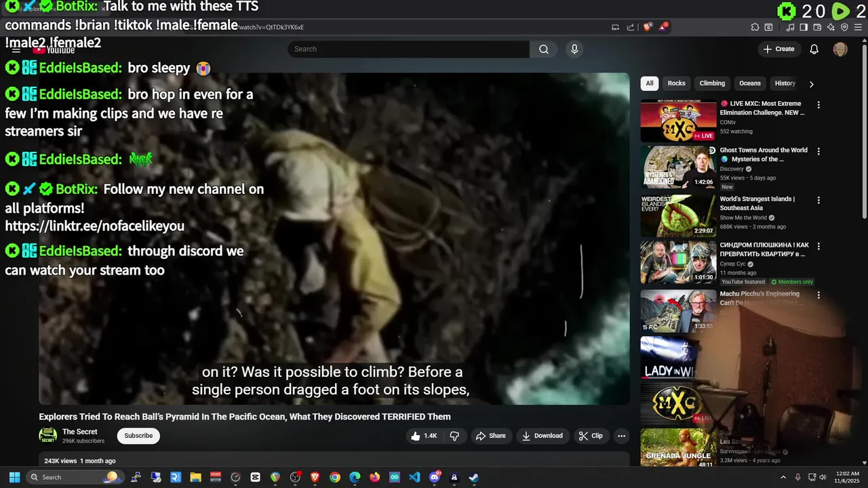The width and height of the screenshot is (868, 488).
Task: Open the GRENADA JUNGLE video thumbnail
Action: (x=678, y=447)
